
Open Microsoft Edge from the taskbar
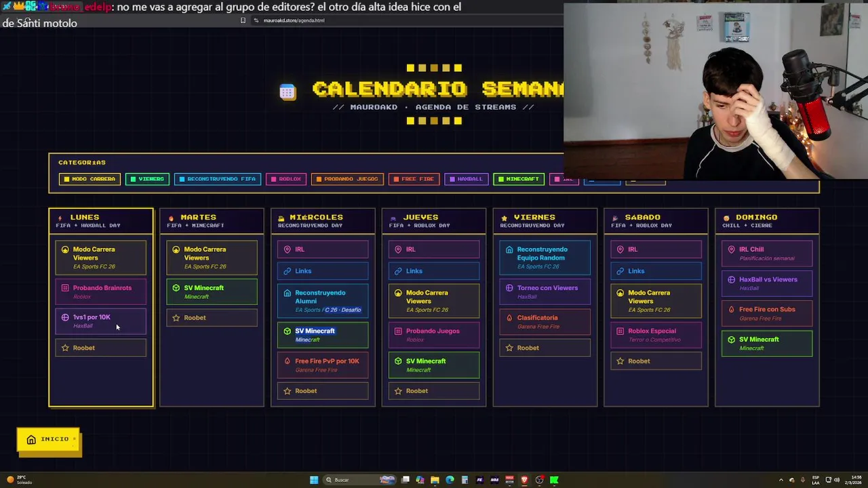click(x=450, y=480)
